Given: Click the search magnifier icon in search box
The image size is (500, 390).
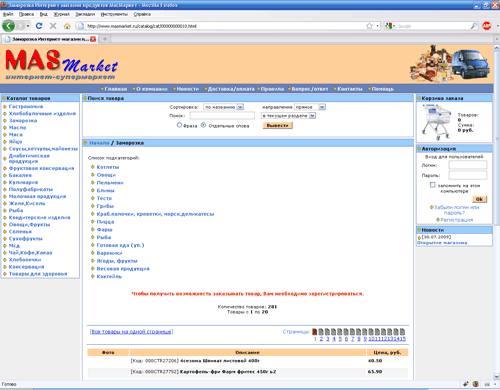Looking at the screenshot, I should (x=473, y=26).
